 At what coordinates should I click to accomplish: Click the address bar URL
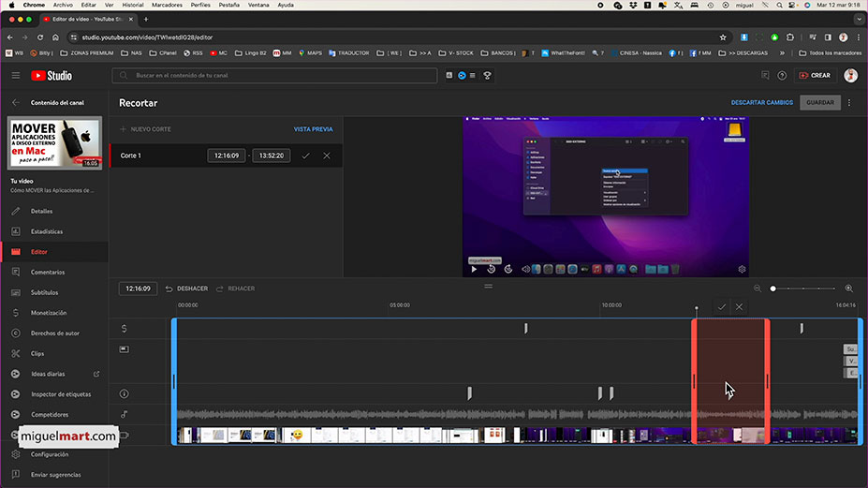(x=147, y=37)
